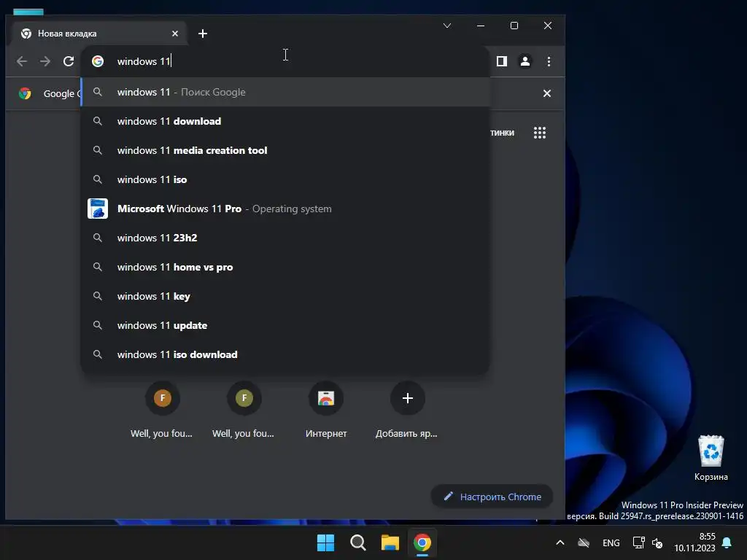Open the notifications bell

coord(727,542)
